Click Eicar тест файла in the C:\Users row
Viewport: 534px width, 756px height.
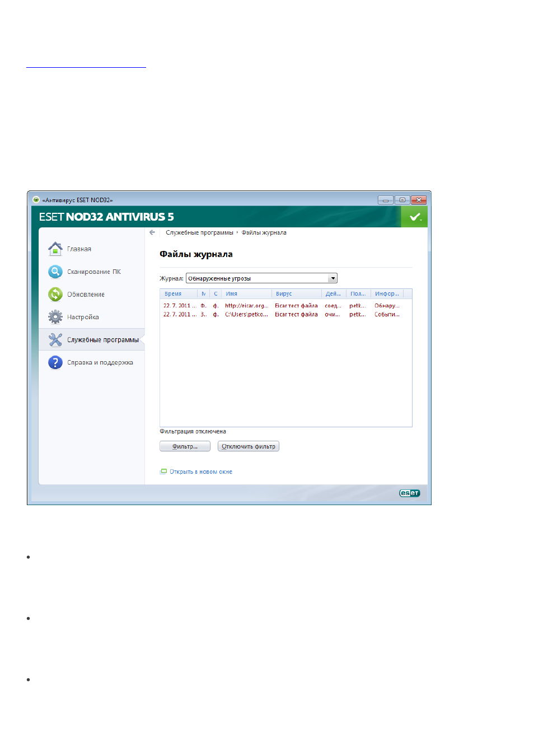296,314
